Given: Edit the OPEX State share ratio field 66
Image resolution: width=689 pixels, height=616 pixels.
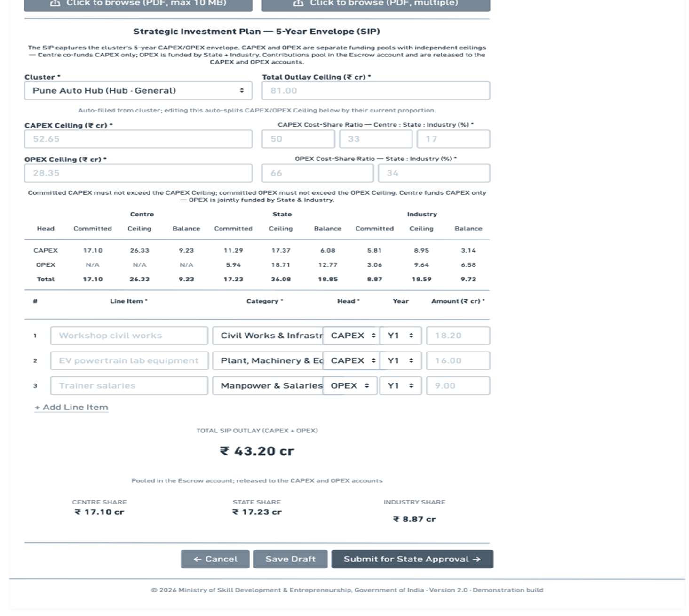Looking at the screenshot, I should tap(317, 173).
